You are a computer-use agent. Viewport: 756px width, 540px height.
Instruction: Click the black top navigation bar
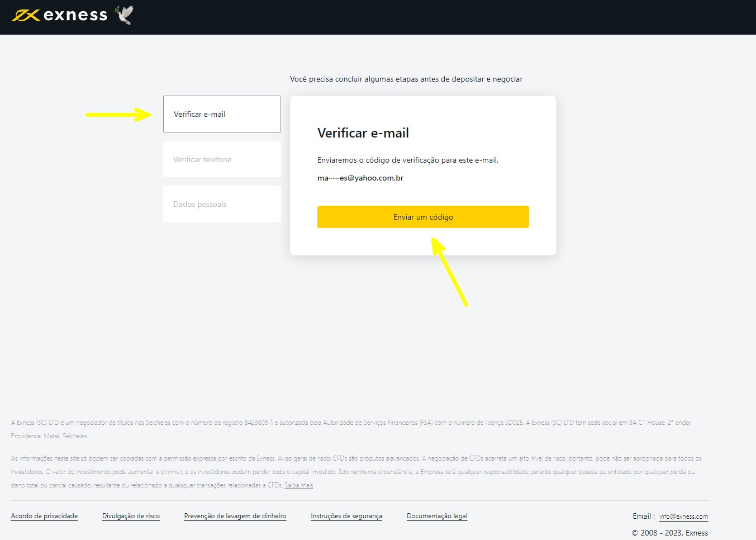point(378,17)
